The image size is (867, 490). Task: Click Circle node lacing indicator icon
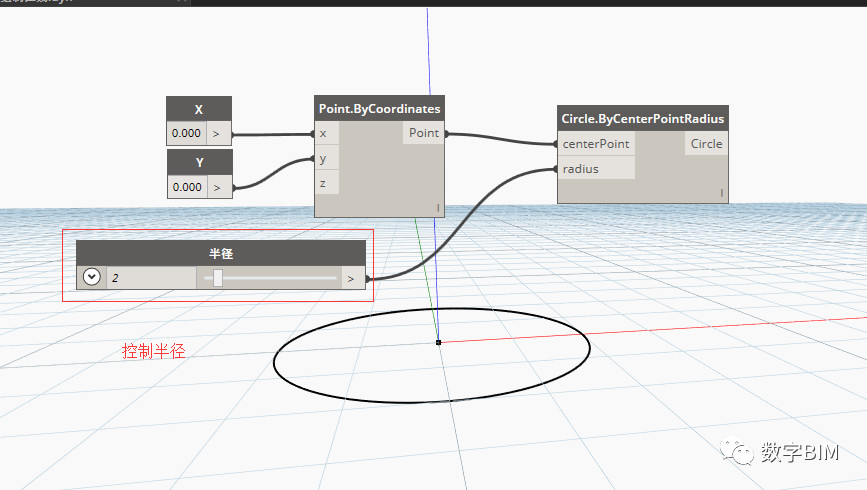(x=722, y=193)
